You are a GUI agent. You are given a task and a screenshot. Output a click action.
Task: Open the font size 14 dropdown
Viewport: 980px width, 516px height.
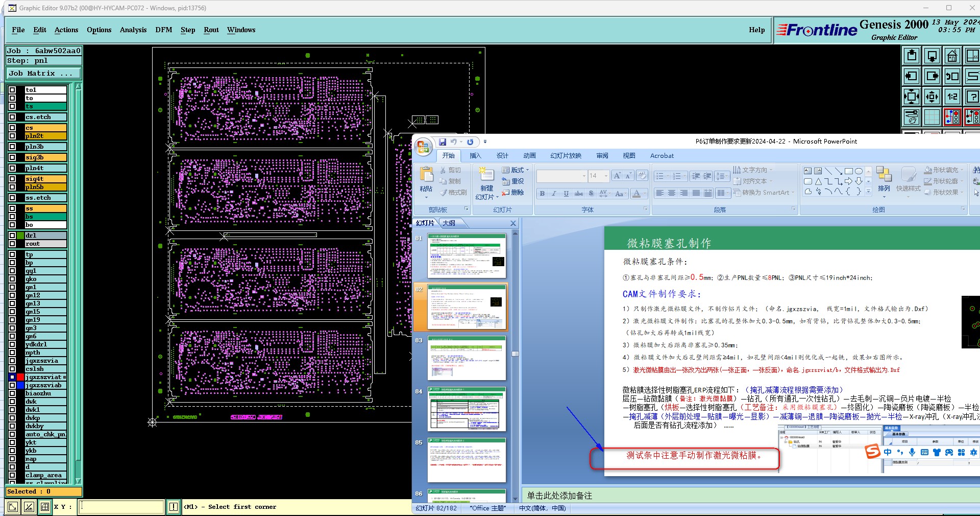click(606, 176)
